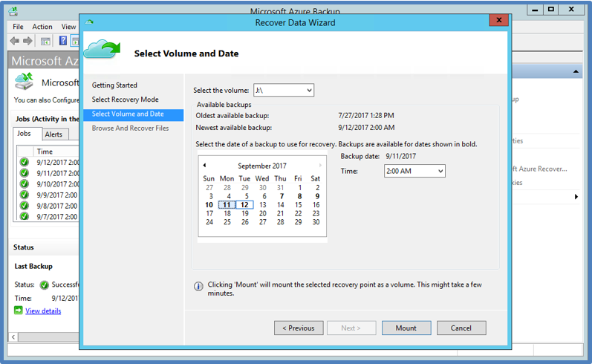Click the Azure Backup app icon in title bar

[13, 11]
